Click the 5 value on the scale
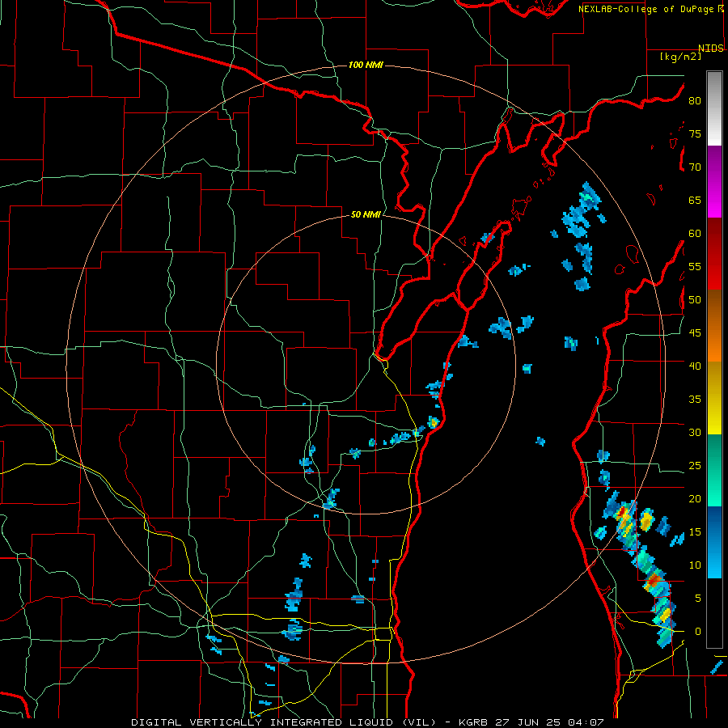728x728 pixels. click(x=698, y=598)
